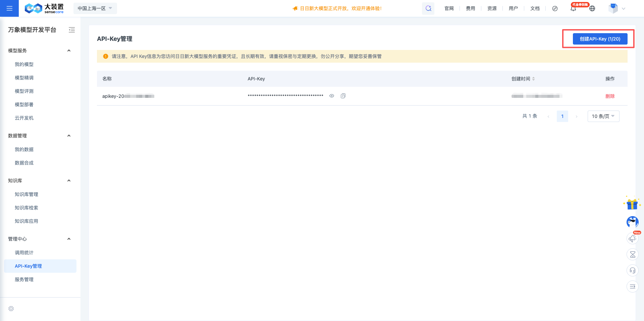Open the 10 条/页 page size dropdown
Image resolution: width=644 pixels, height=321 pixels.
click(x=603, y=116)
